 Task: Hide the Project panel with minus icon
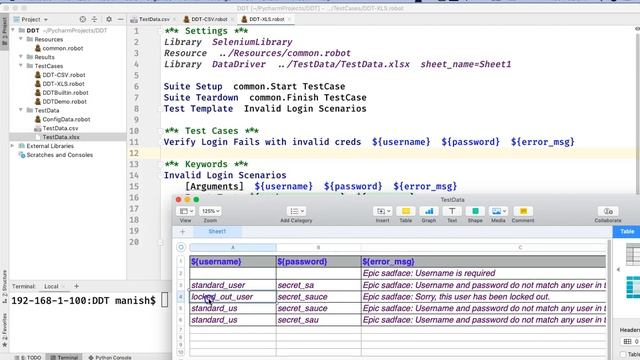click(x=120, y=19)
